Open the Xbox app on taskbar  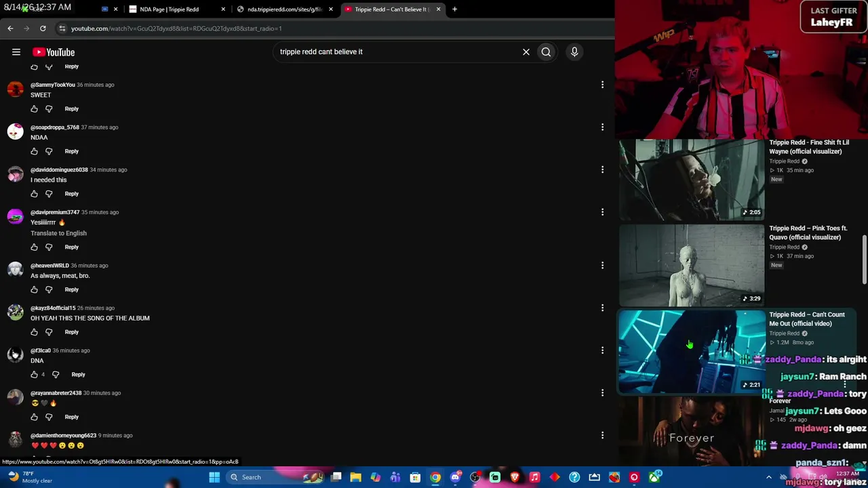click(x=654, y=477)
